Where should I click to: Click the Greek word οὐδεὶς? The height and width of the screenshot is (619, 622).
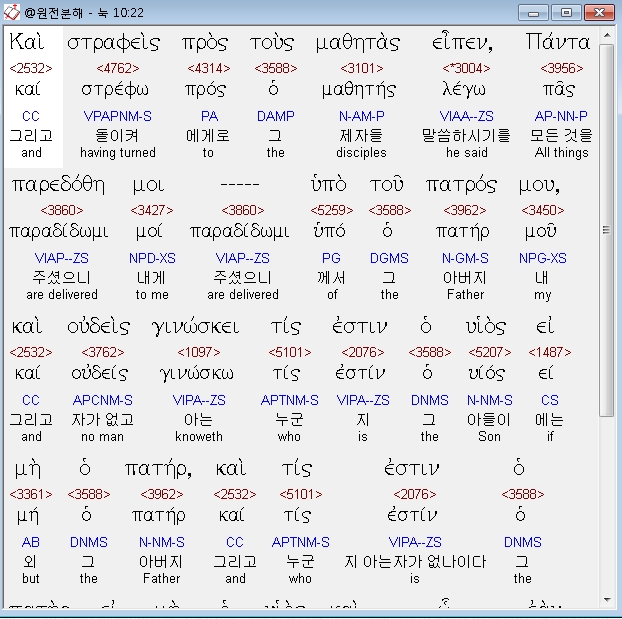coord(98,327)
